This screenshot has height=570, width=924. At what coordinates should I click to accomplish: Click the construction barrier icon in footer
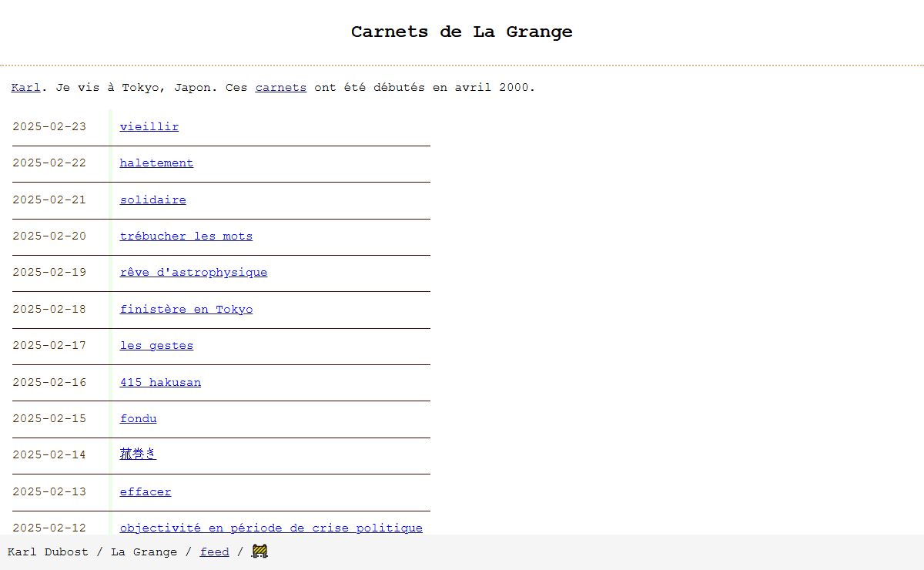click(x=259, y=552)
